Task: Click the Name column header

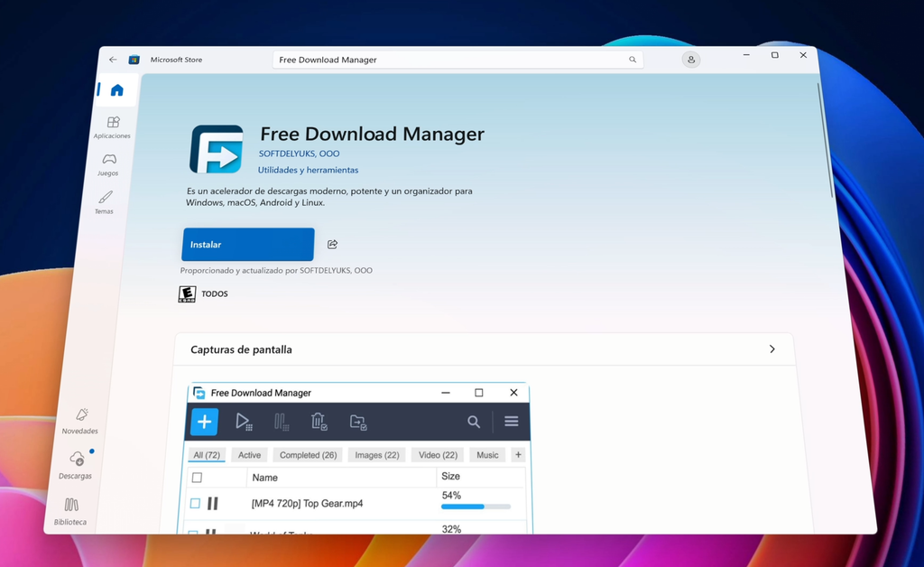Action: (x=265, y=478)
